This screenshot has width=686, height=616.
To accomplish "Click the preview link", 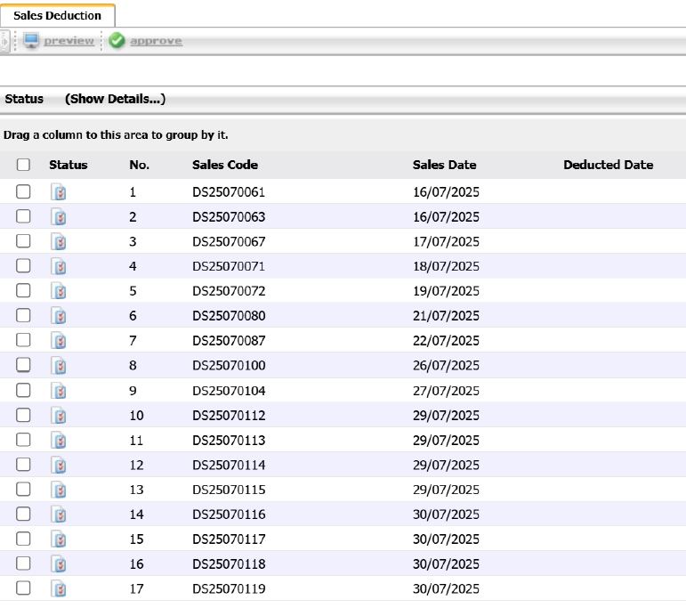I will point(69,42).
